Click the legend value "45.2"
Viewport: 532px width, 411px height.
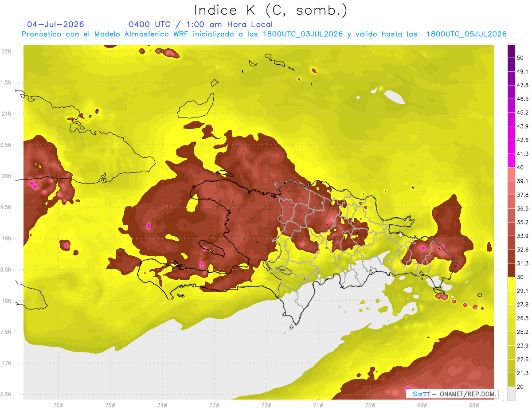(x=522, y=113)
